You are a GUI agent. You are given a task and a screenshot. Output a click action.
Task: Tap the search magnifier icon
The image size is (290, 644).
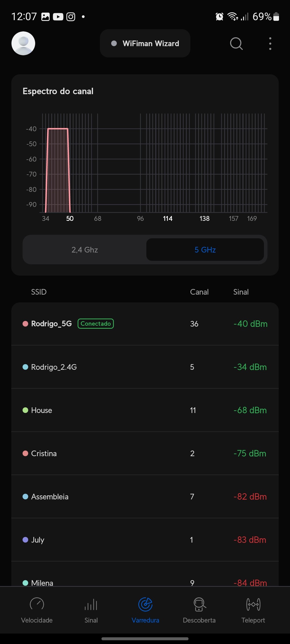pyautogui.click(x=236, y=43)
